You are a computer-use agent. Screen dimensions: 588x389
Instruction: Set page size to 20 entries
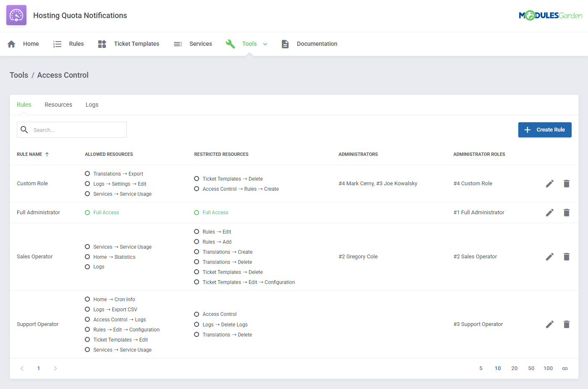coord(514,368)
